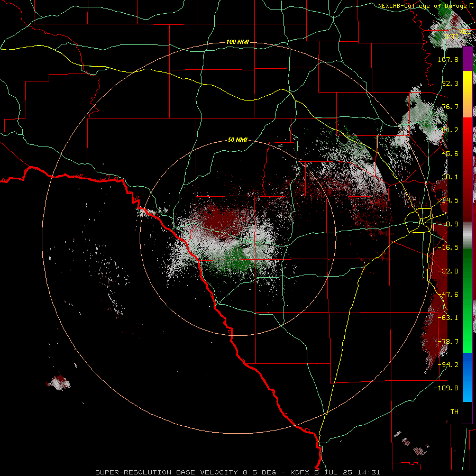Select the -94.2 value on velocity scale
Viewport: 476px width, 476px height.
click(448, 365)
